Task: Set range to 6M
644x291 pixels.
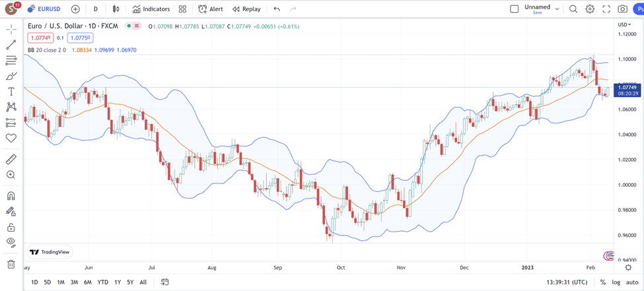Action: tap(87, 282)
